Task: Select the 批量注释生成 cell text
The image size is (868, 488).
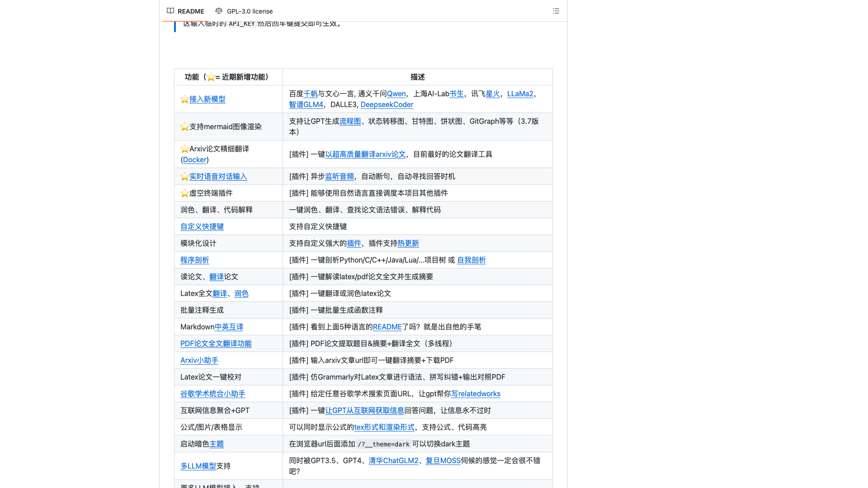Action: coord(202,310)
